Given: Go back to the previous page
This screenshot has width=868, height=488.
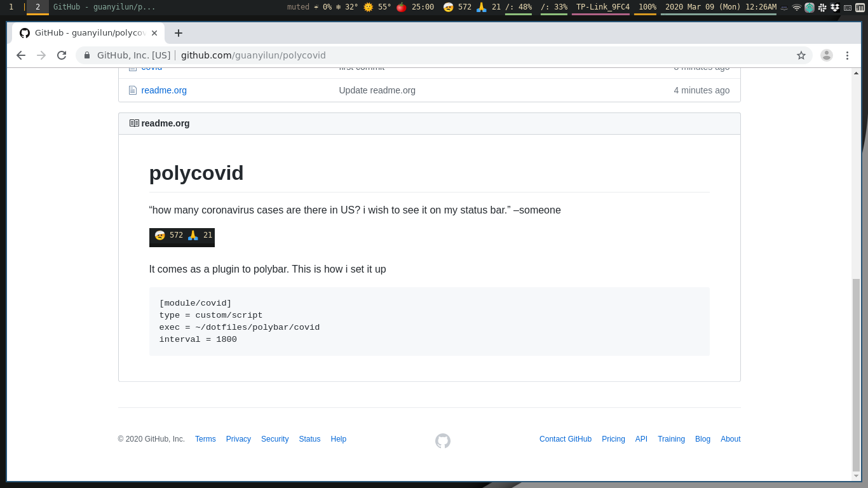Looking at the screenshot, I should pos(21,55).
